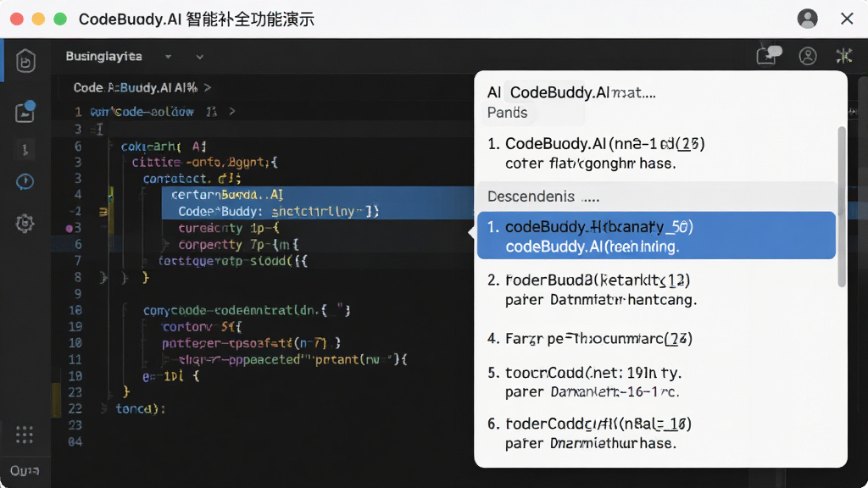Click the suggestion popup scrollbar thumb
Image resolution: width=868 pixels, height=488 pixels.
pyautogui.click(x=842, y=207)
